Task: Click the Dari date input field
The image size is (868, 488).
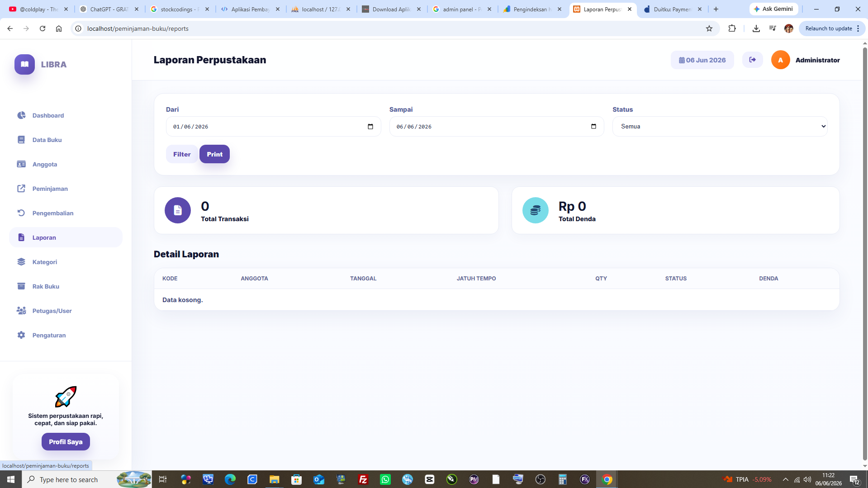Action: point(273,127)
